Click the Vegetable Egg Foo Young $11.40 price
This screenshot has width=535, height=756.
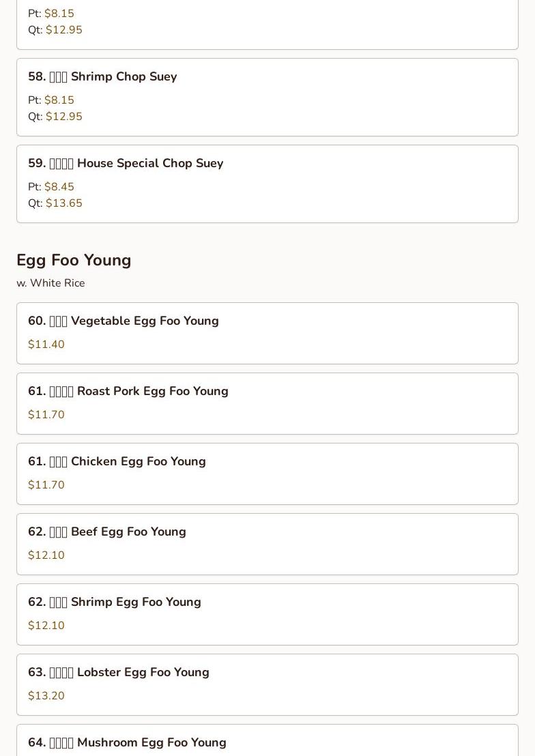[46, 344]
